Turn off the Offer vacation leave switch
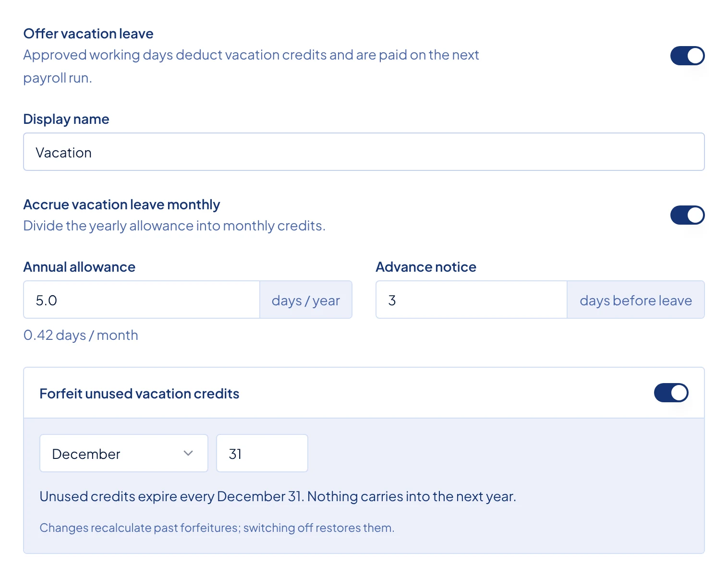Viewport: 728px width, 577px height. 687,56
